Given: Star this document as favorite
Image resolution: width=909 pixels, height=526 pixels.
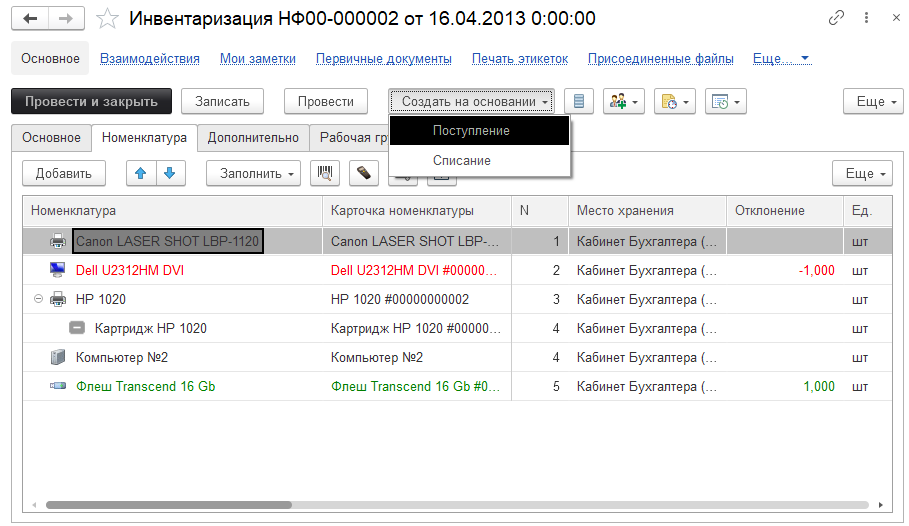Looking at the screenshot, I should [107, 19].
